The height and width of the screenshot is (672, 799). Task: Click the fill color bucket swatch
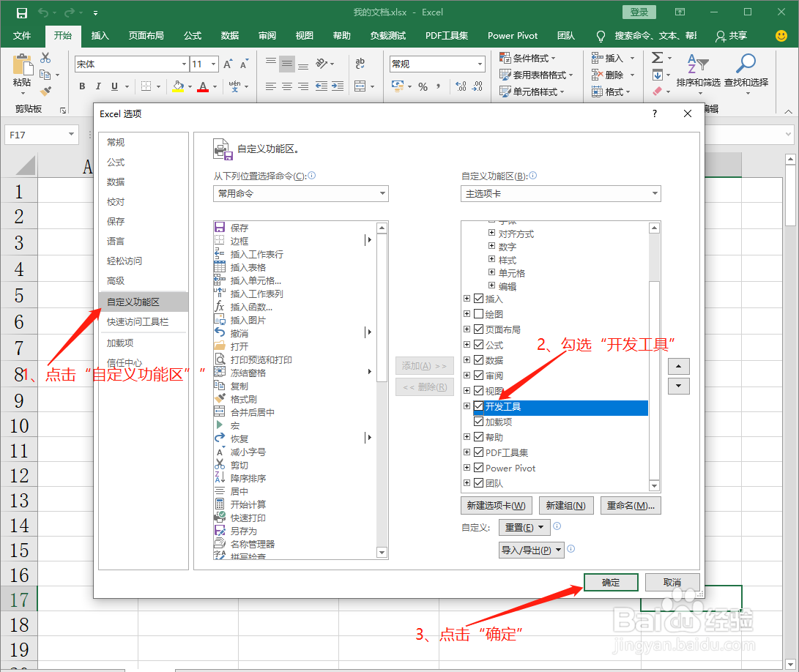[178, 86]
